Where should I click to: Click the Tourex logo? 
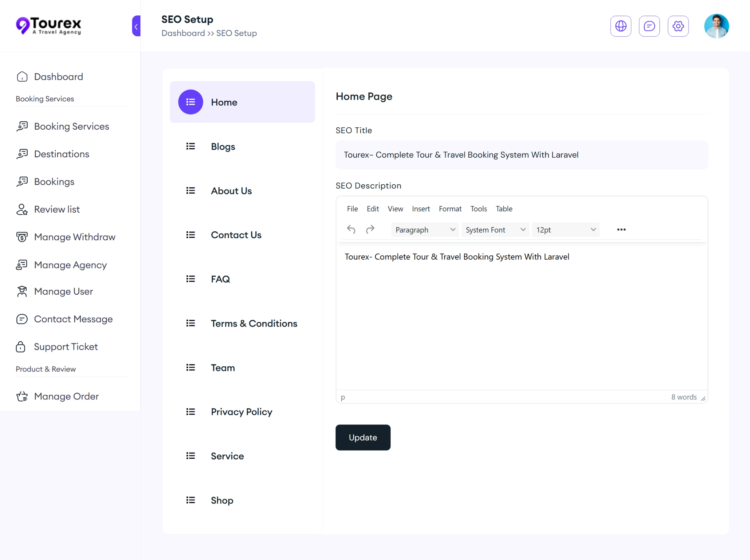tap(49, 25)
